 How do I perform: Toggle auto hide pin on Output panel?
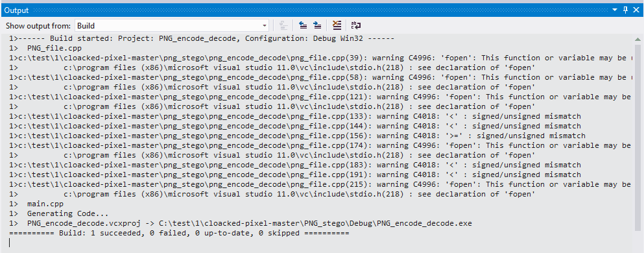coord(626,10)
